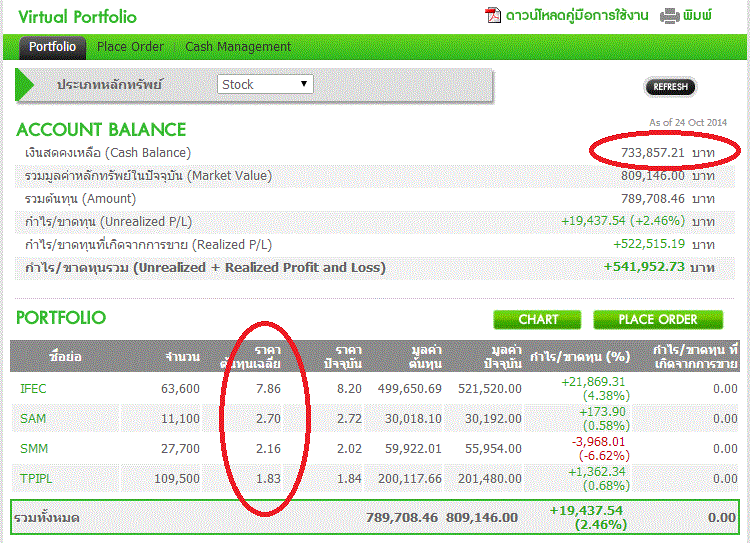
Task: Click SAM profit +173.90
Action: (x=602, y=412)
